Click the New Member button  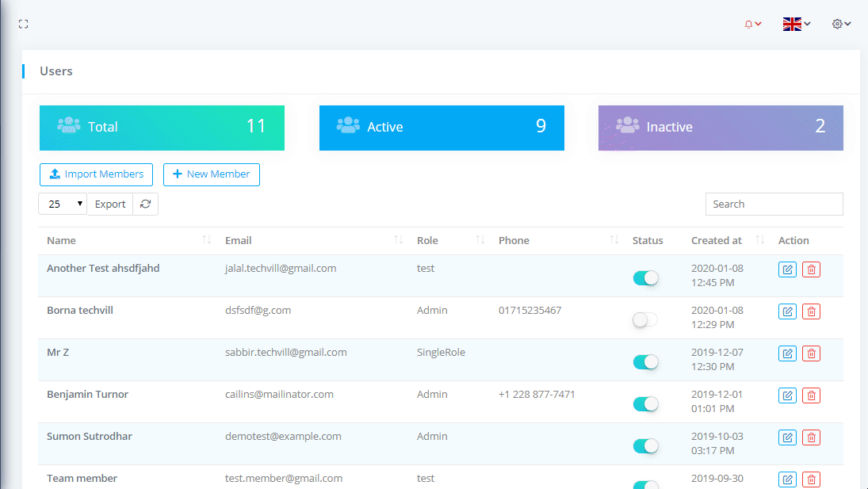[x=211, y=174]
